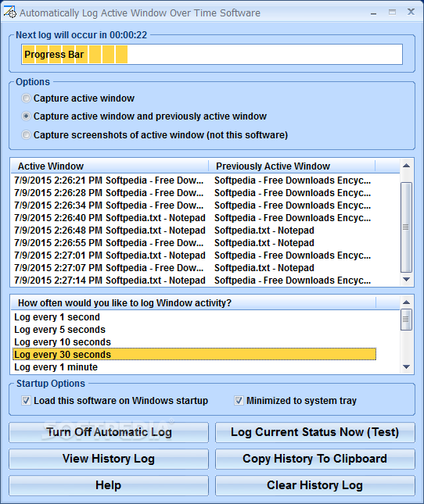
Task: Select Log every 1 minute
Action: 194,366
